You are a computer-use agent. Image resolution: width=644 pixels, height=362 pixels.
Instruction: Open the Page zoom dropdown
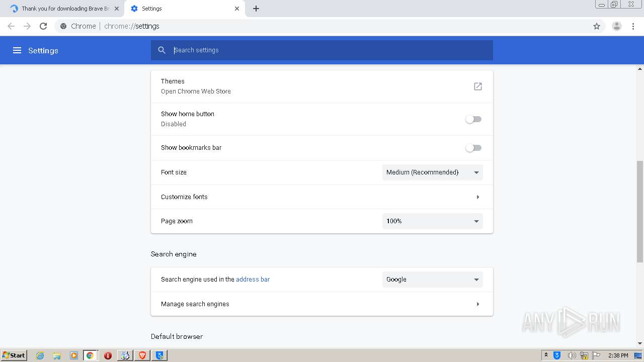pyautogui.click(x=433, y=221)
